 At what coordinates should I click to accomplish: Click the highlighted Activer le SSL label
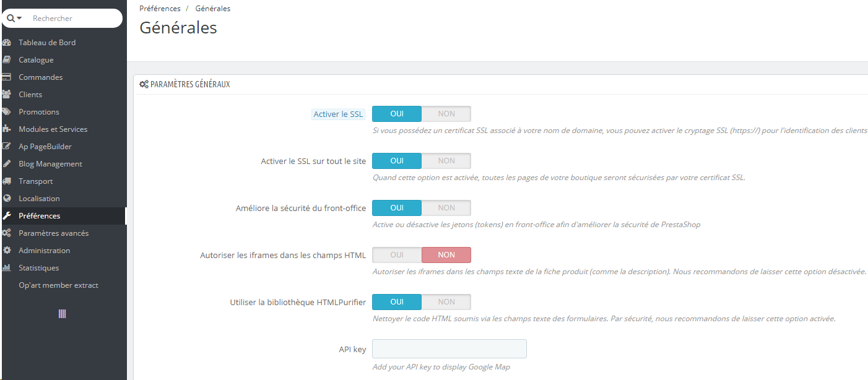click(339, 114)
